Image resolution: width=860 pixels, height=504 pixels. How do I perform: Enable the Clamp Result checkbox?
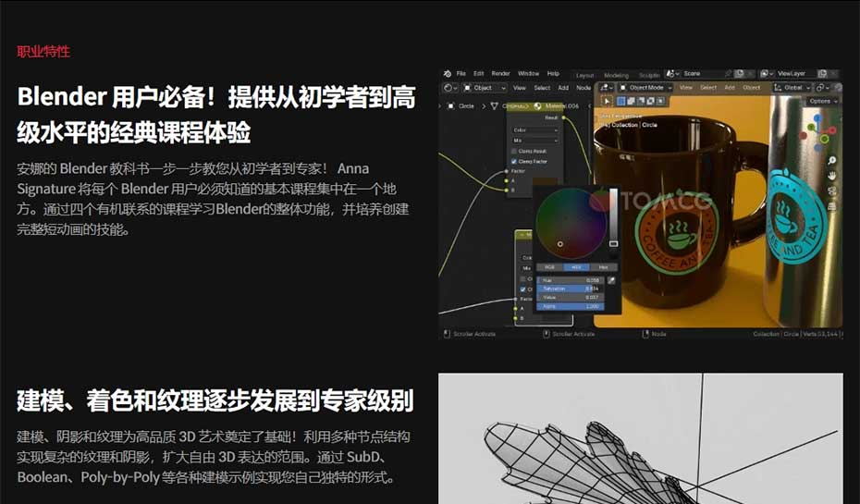tap(514, 152)
